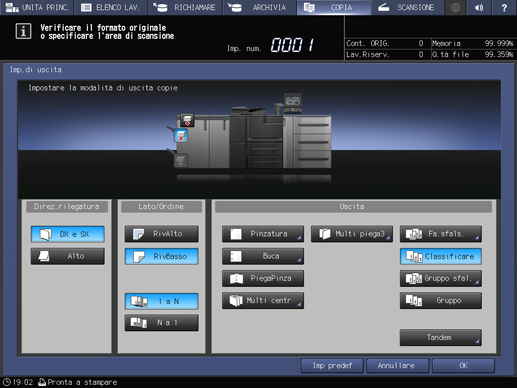Click the DX e SX book icon
This screenshot has height=388, width=517.
[x=46, y=234]
